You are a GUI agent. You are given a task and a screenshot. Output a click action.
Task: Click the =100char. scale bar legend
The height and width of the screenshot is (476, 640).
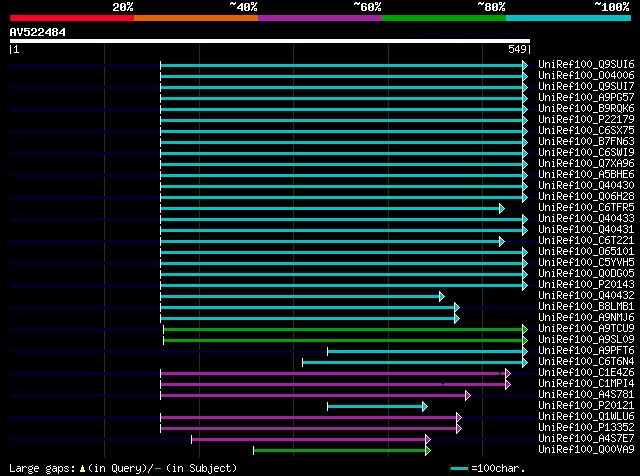[x=487, y=468]
